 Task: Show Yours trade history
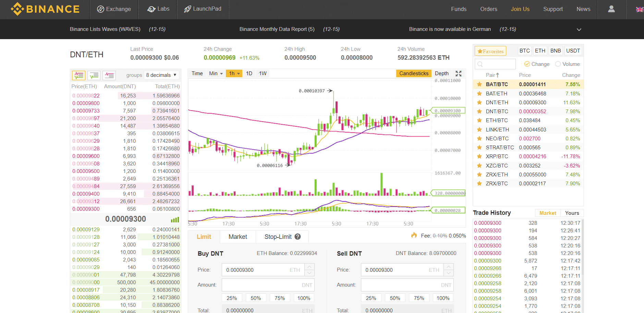572,213
